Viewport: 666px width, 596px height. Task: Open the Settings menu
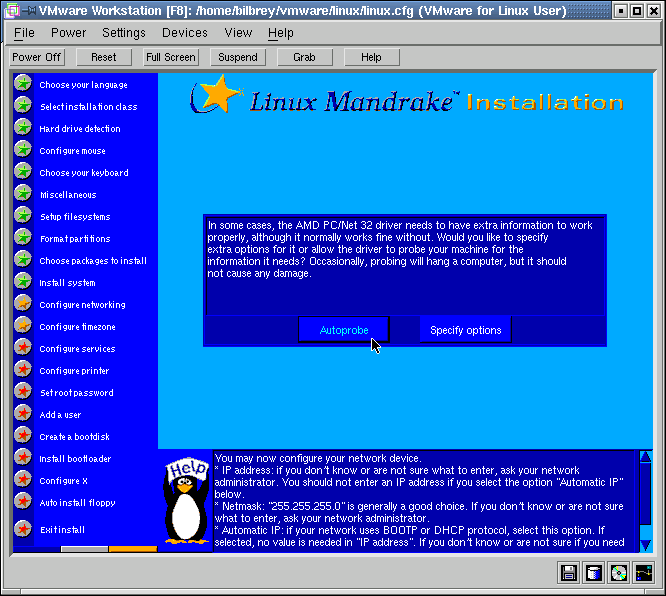click(x=124, y=33)
